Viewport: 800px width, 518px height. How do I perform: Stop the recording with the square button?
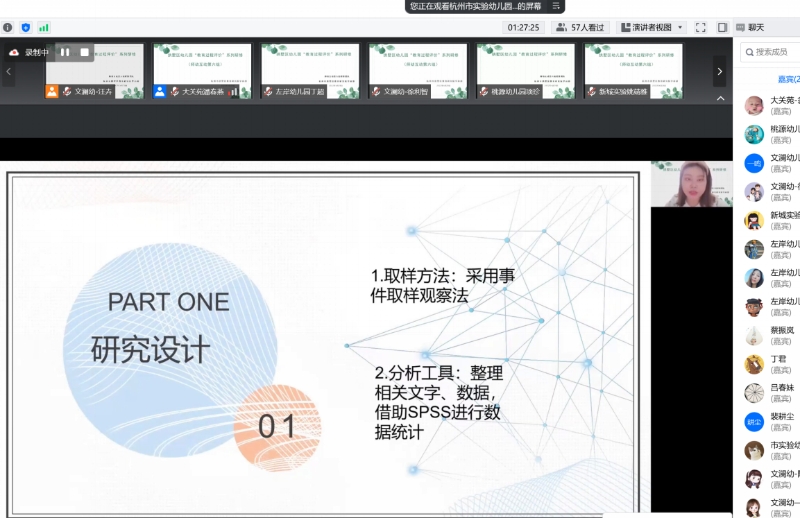coord(84,52)
